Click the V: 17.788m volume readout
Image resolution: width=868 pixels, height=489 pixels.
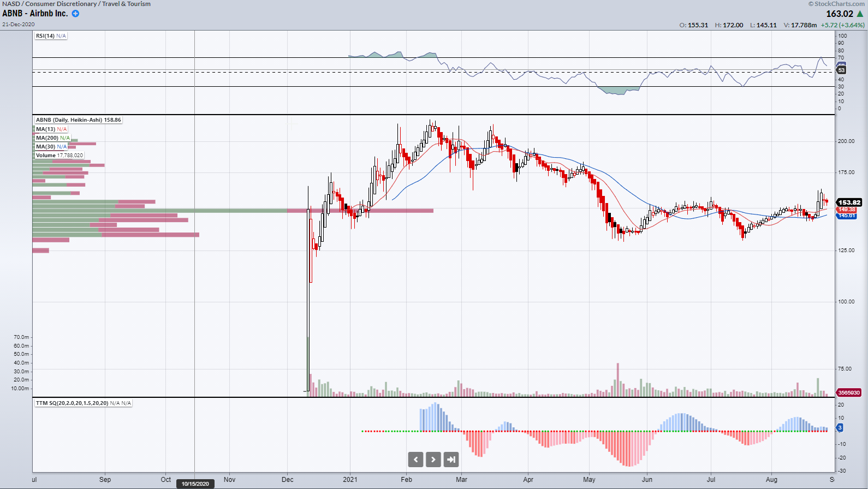(800, 25)
